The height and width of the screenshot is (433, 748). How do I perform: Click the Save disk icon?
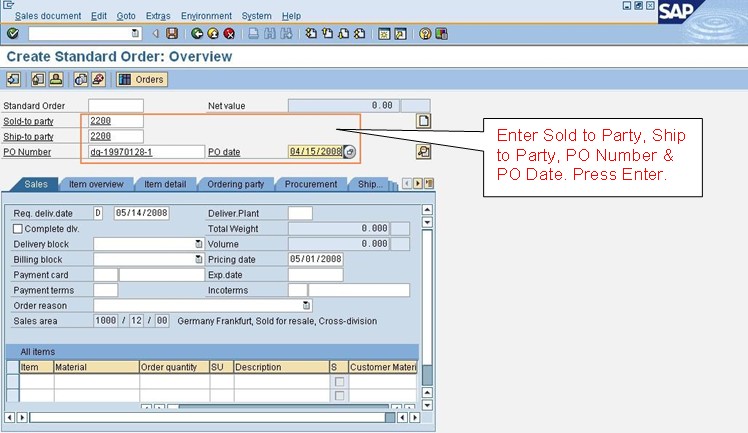coord(172,33)
